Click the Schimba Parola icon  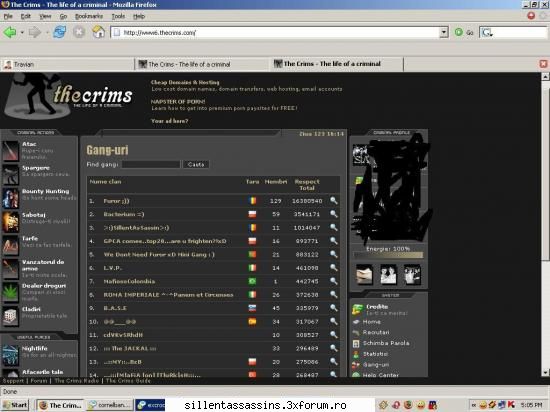(x=356, y=343)
